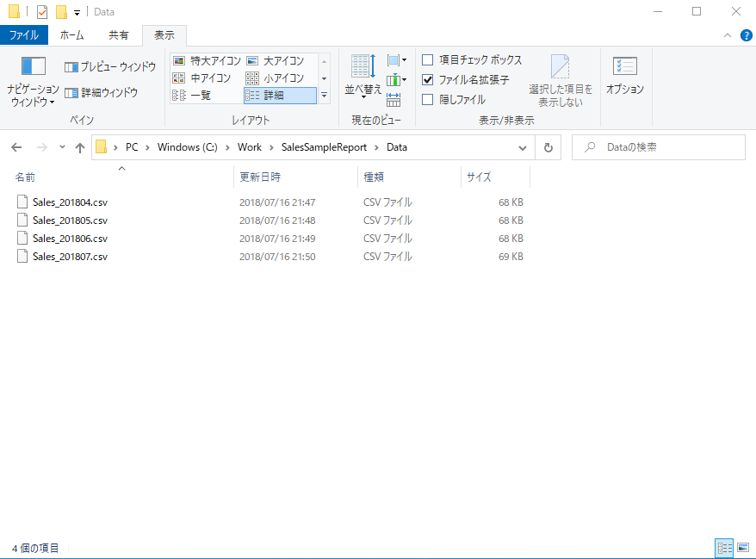Open the Add columns dropdown icon
756x559 pixels.
[396, 79]
